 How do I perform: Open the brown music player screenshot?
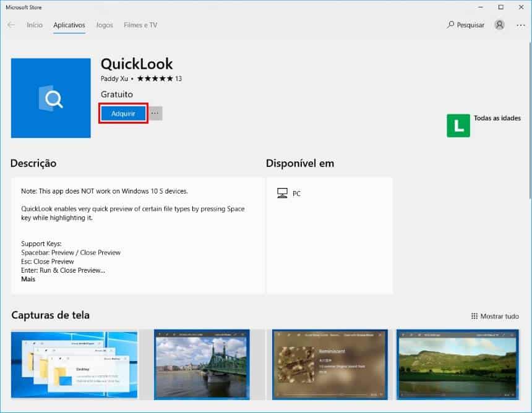pyautogui.click(x=330, y=365)
